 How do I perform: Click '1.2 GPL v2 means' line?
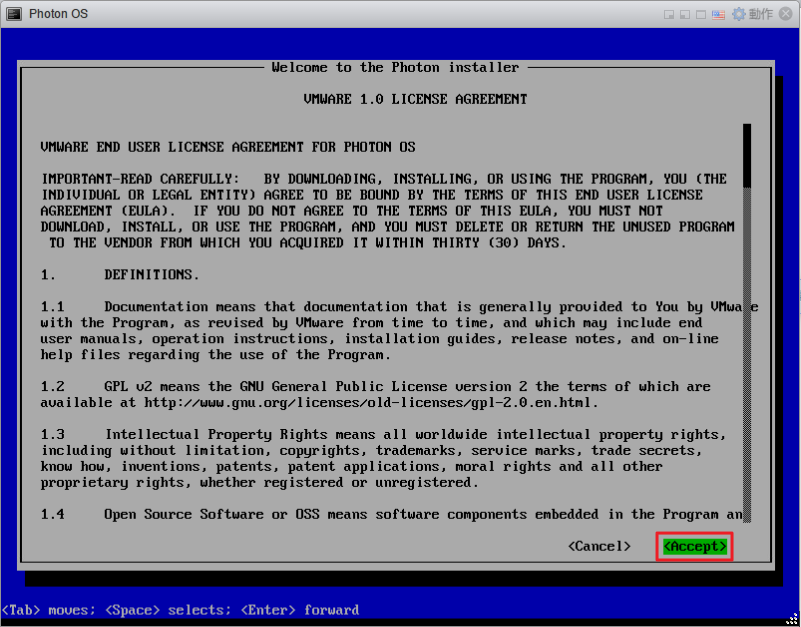pyautogui.click(x=375, y=386)
